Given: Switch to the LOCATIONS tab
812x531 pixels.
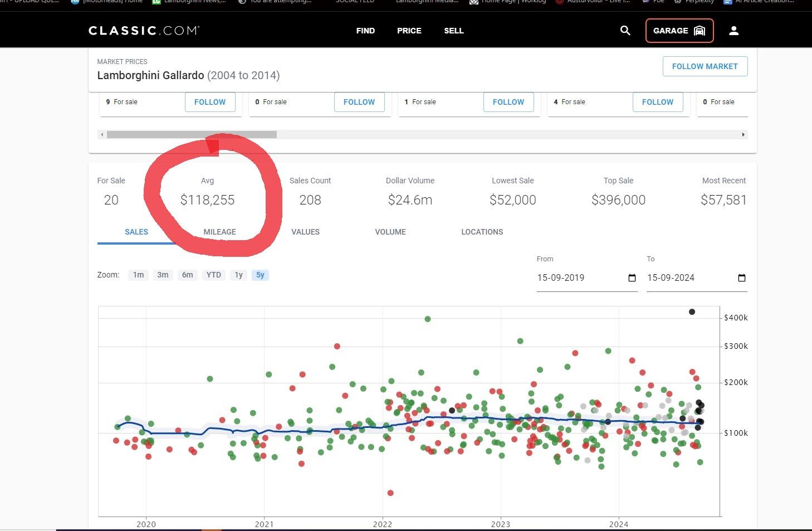Looking at the screenshot, I should (x=482, y=232).
